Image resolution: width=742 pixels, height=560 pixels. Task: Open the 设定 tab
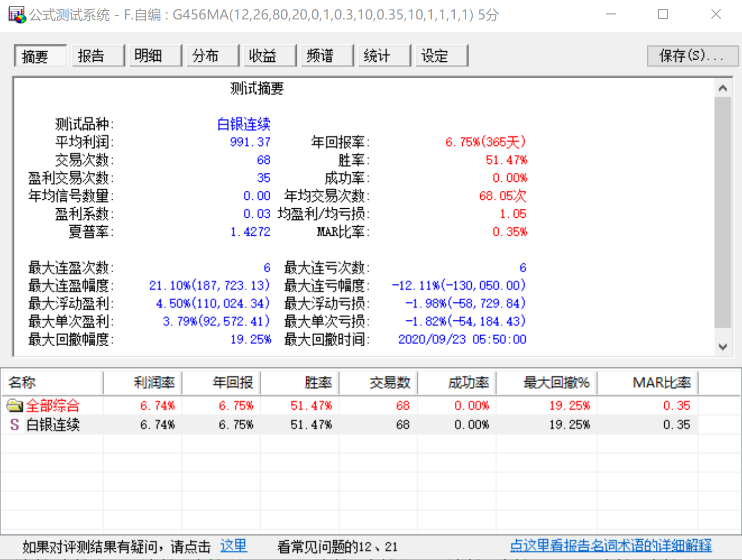point(441,55)
